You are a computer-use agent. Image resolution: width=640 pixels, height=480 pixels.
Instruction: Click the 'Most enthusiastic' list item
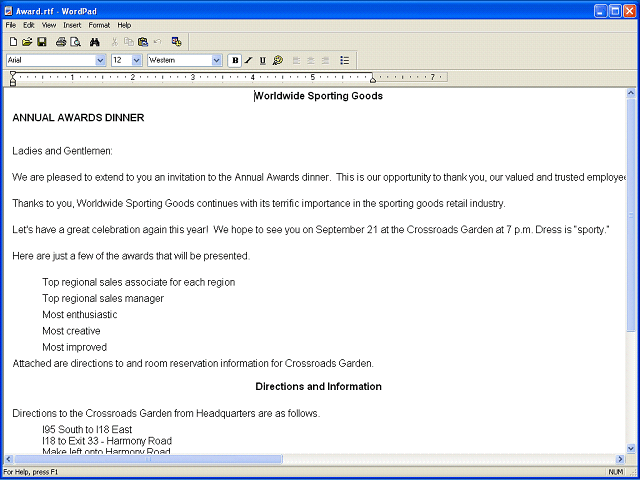(x=80, y=315)
